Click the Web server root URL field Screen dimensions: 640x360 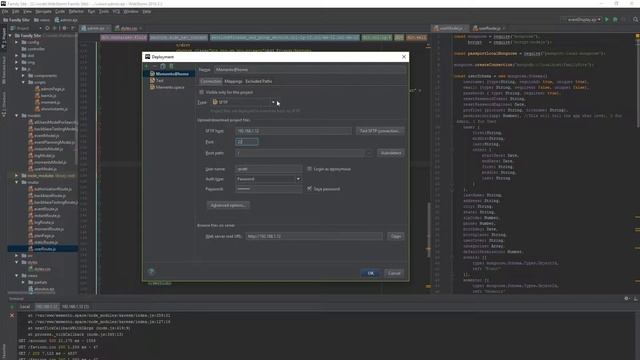click(x=314, y=236)
